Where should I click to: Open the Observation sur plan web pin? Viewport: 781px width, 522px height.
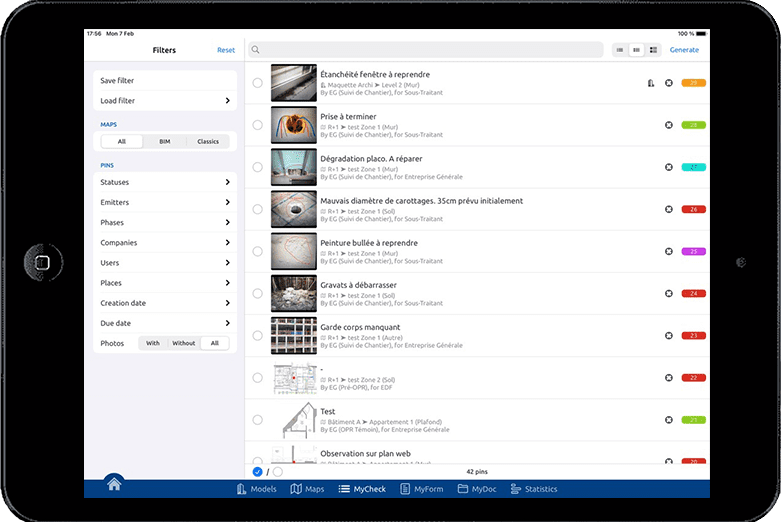click(366, 454)
